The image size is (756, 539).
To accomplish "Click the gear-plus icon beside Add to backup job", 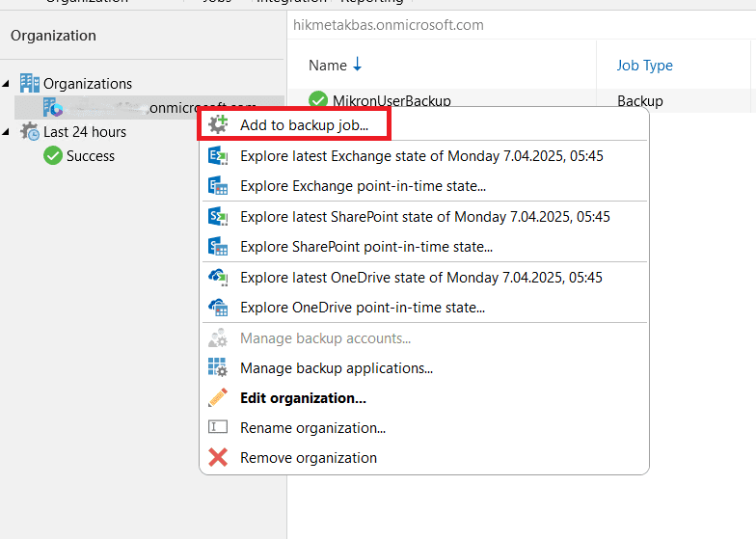I will (x=218, y=124).
